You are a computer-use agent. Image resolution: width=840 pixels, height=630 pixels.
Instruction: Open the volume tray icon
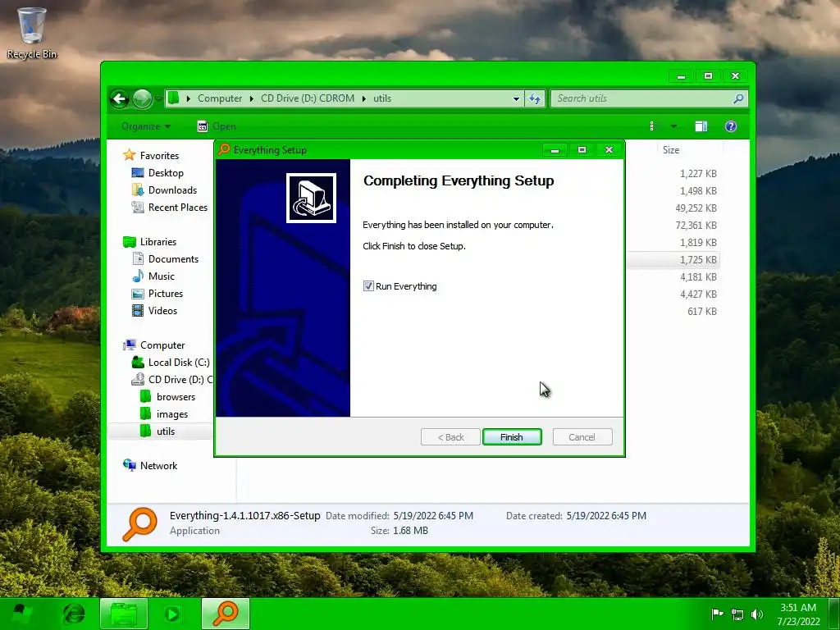tap(757, 614)
